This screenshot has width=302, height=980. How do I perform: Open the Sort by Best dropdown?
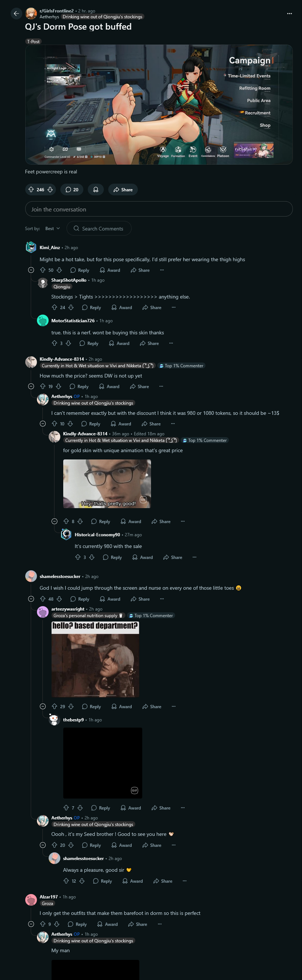pos(53,229)
